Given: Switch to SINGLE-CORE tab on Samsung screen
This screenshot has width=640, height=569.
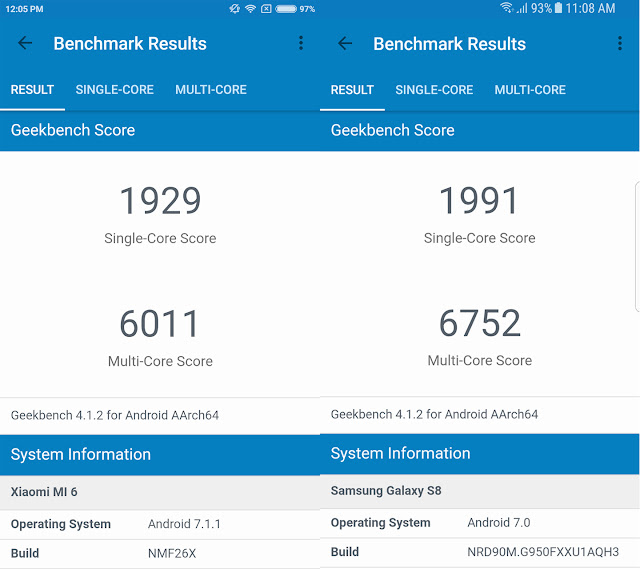Looking at the screenshot, I should click(x=434, y=90).
